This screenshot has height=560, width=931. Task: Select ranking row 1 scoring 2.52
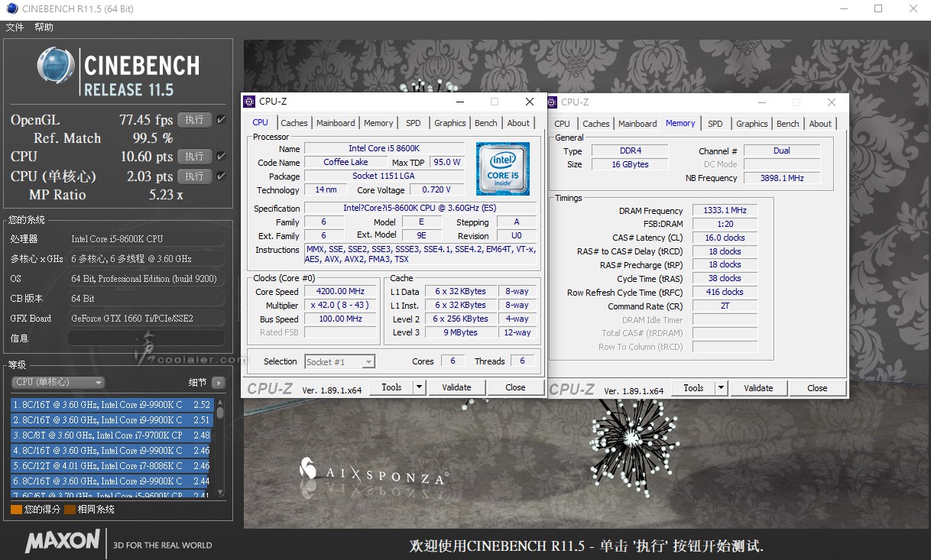112,405
